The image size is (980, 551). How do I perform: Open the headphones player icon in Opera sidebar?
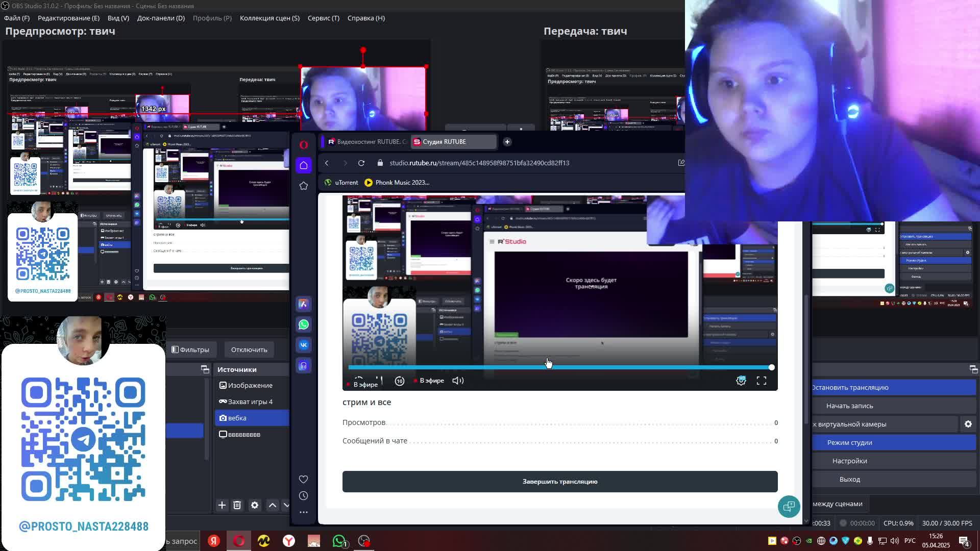(x=304, y=365)
